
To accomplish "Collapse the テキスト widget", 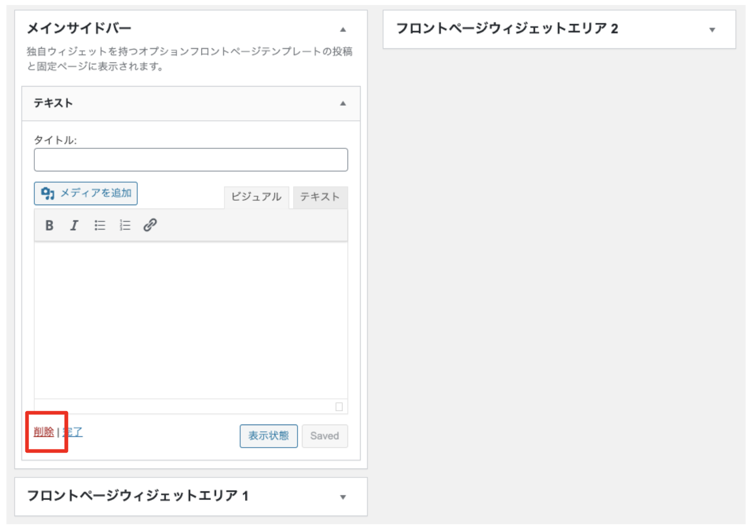I will click(343, 103).
